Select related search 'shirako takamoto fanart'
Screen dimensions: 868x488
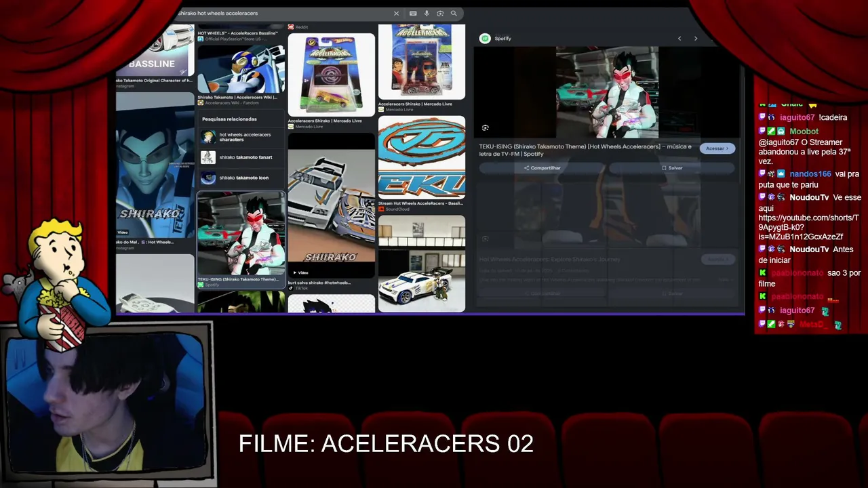[x=241, y=157]
